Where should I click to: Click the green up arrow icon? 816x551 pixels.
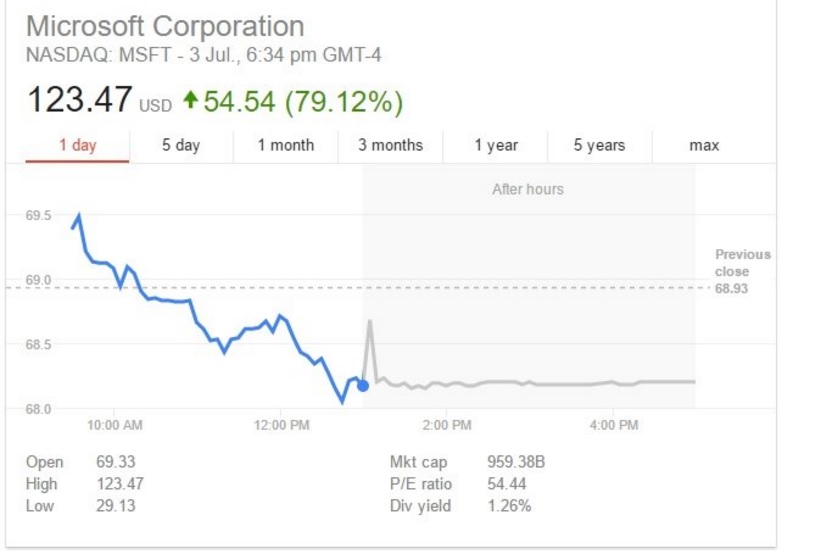pyautogui.click(x=190, y=102)
